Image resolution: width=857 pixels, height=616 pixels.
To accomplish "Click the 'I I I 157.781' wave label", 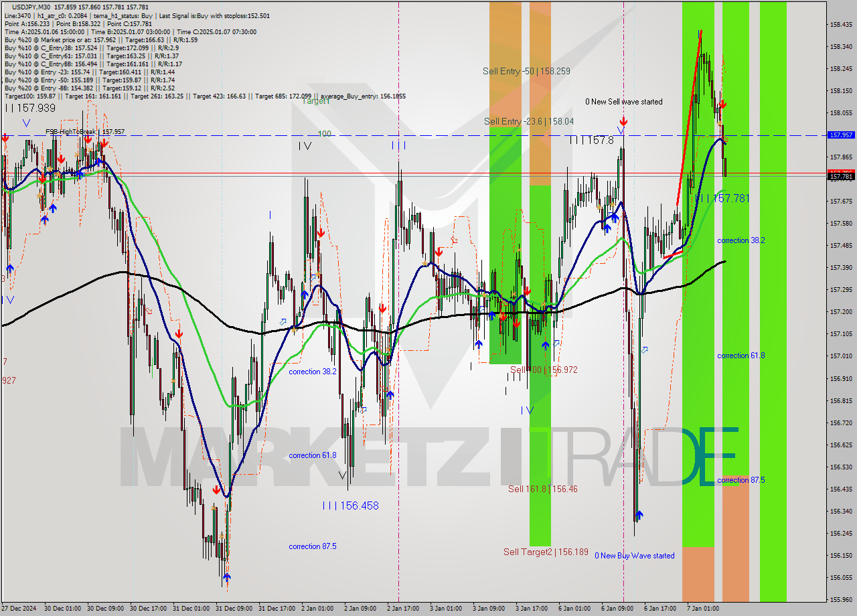I will [x=722, y=198].
